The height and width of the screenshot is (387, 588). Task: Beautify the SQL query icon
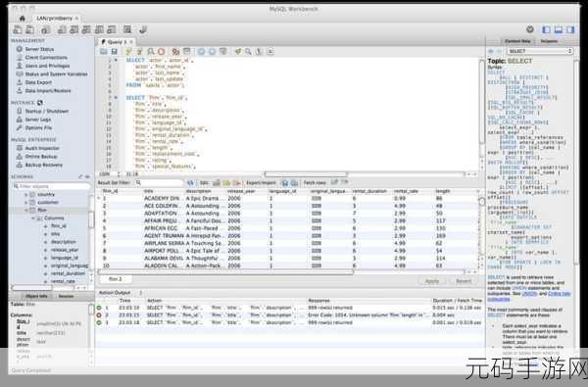coord(238,51)
